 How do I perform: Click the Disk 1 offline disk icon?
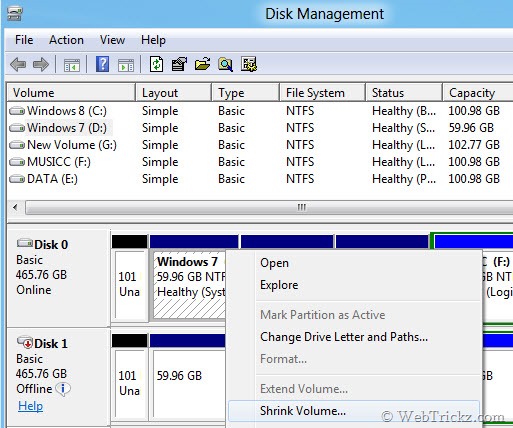[25, 342]
